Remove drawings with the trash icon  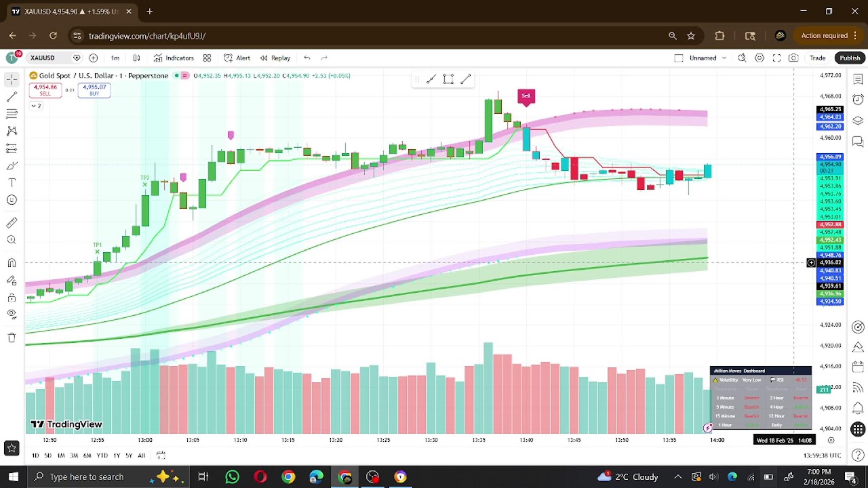pyautogui.click(x=12, y=338)
